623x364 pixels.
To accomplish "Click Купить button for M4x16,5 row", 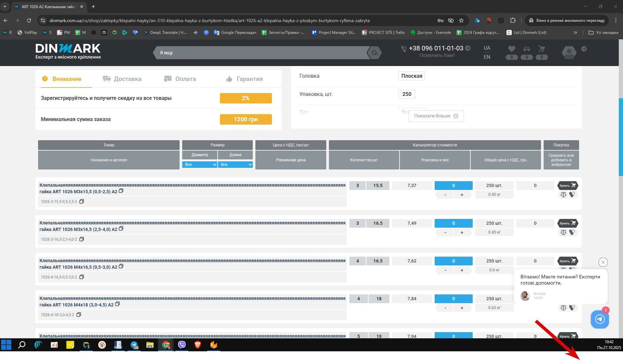I will pyautogui.click(x=568, y=261).
